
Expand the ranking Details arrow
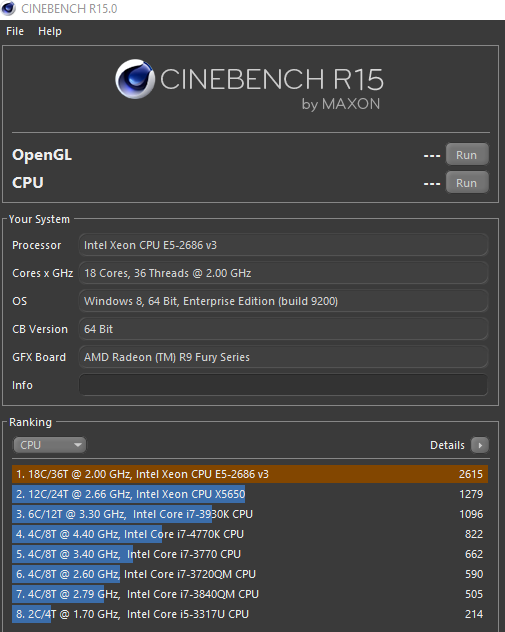tap(480, 445)
